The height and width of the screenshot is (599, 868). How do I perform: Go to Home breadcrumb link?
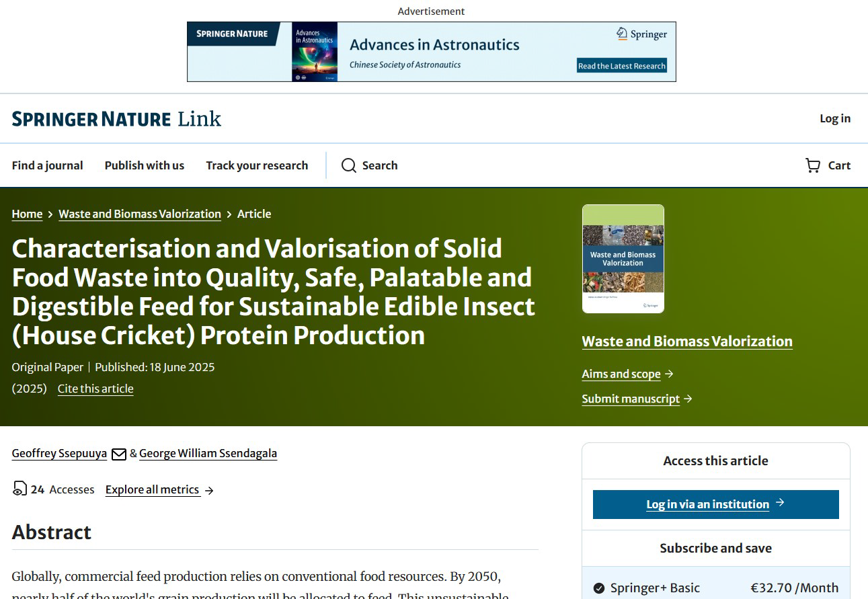pos(27,214)
